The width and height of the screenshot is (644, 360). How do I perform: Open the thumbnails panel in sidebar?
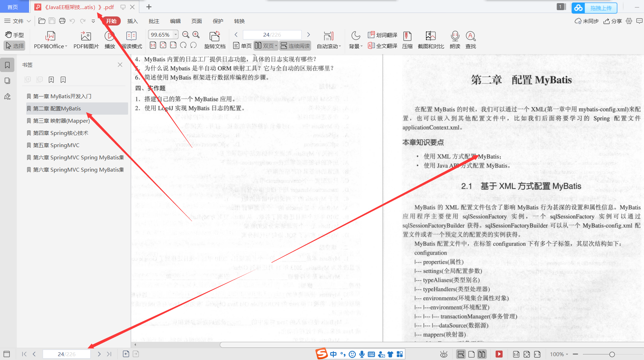tap(7, 81)
